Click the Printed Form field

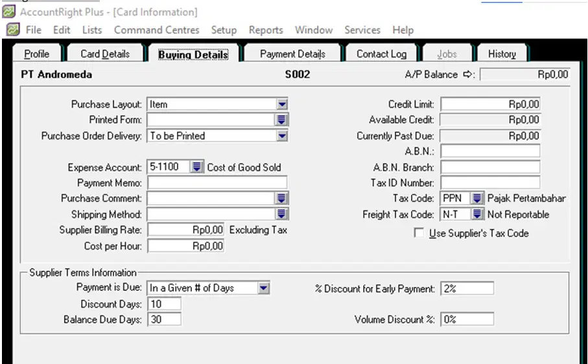tap(211, 120)
